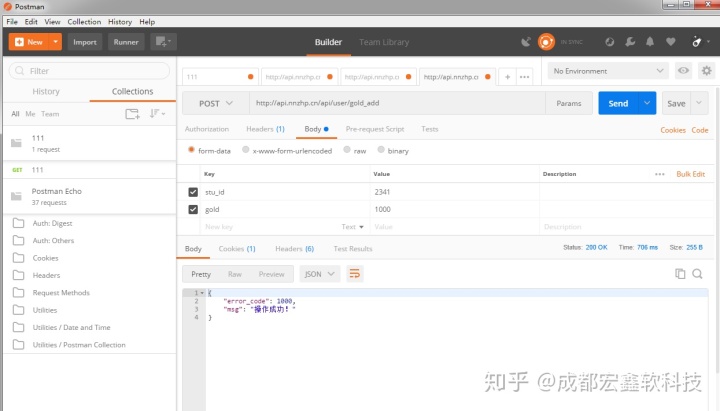Open the JSON format dropdown
The width and height of the screenshot is (720, 411).
click(320, 274)
